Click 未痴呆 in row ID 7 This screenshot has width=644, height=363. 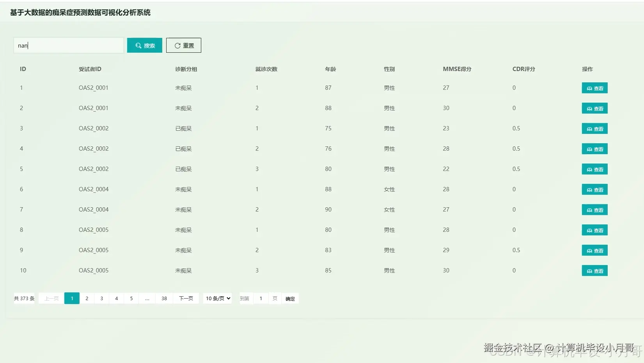(x=183, y=210)
